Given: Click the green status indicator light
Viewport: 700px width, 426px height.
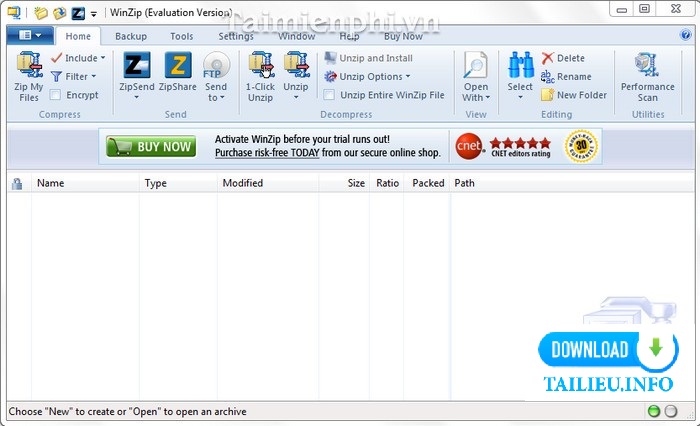Looking at the screenshot, I should pyautogui.click(x=654, y=411).
